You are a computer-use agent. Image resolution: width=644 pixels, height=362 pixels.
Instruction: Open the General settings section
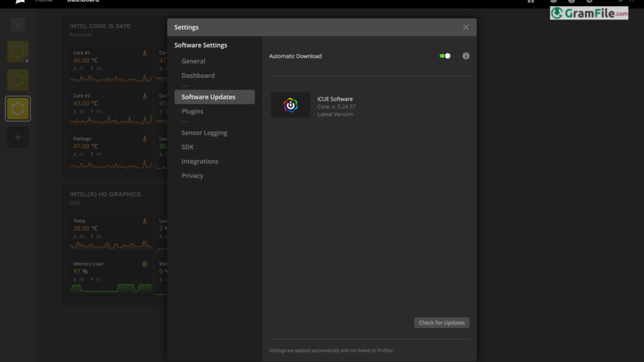[x=194, y=61]
